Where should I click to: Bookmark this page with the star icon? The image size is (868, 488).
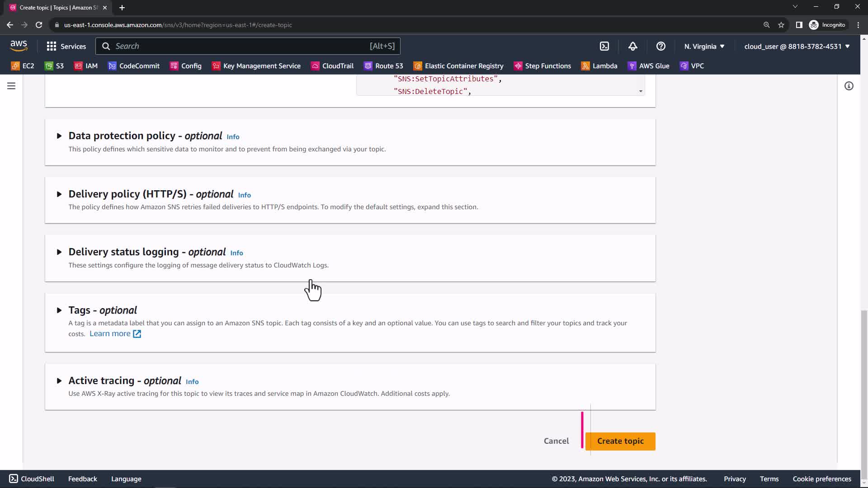click(781, 25)
